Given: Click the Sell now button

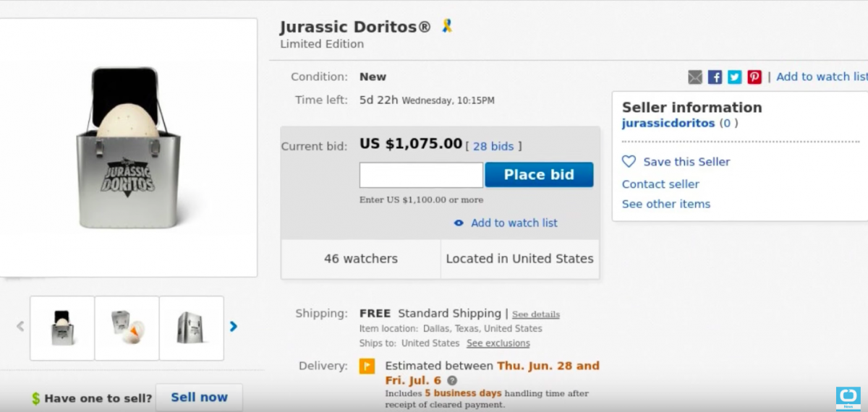Looking at the screenshot, I should [x=199, y=398].
